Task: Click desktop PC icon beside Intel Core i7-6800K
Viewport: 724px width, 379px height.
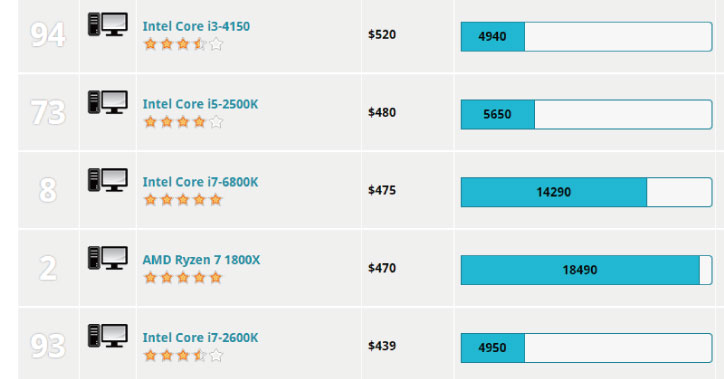Action: tap(108, 180)
